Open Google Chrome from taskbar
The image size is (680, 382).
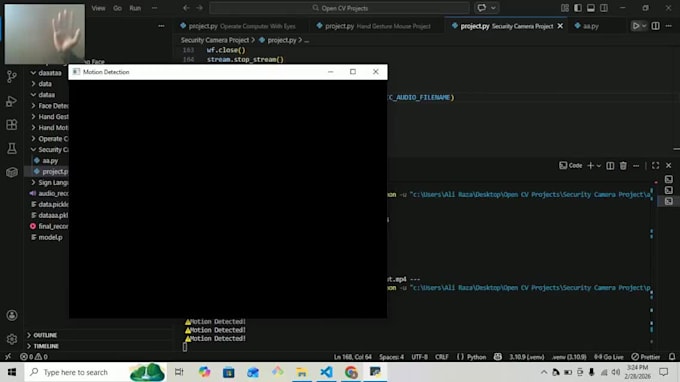(x=351, y=372)
